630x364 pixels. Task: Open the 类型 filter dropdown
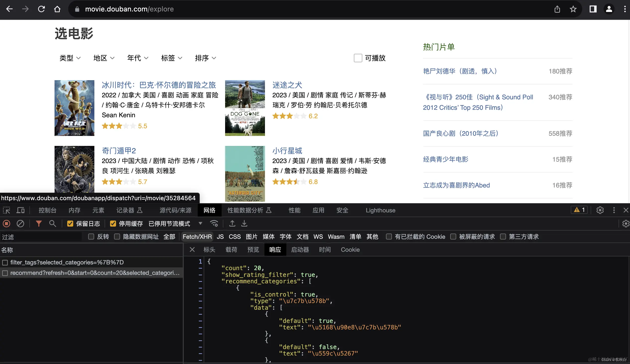click(x=70, y=58)
